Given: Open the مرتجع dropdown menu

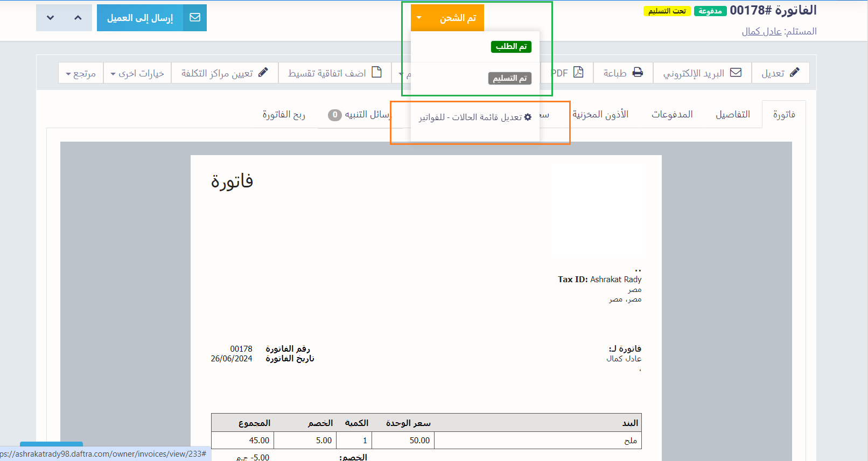Looking at the screenshot, I should 81,73.
